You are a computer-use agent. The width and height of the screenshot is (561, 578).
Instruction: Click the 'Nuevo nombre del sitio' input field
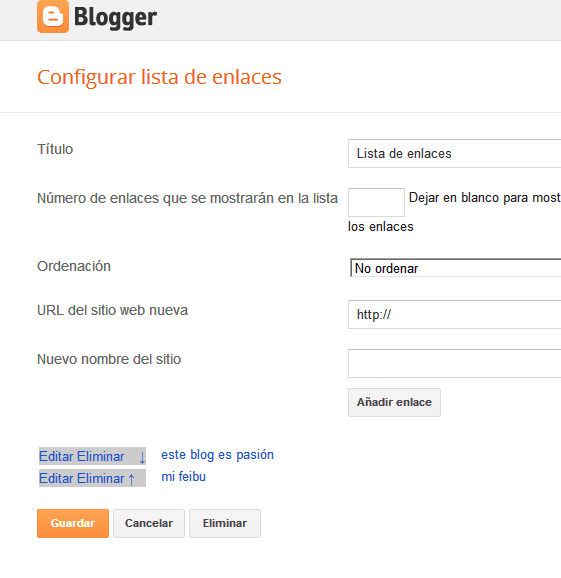coord(454,363)
